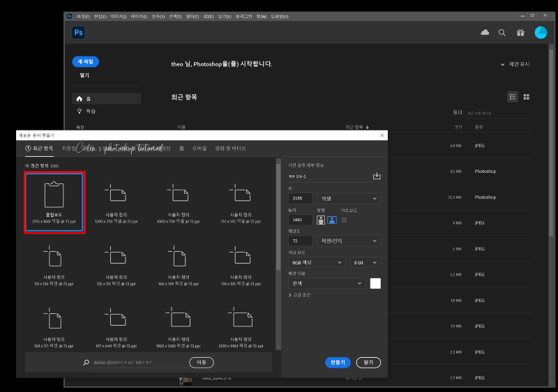This screenshot has width=558, height=392.
Task: Open the 8 bit depth dropdown
Action: 365,262
